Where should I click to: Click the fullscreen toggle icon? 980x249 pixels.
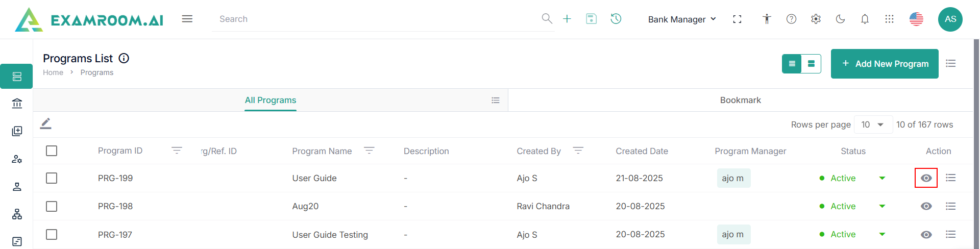point(737,19)
